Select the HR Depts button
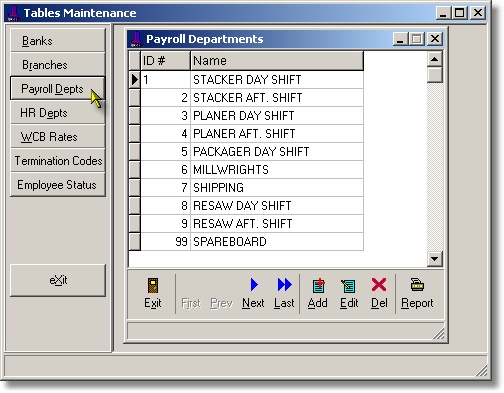This screenshot has height=393, width=504. [58, 113]
